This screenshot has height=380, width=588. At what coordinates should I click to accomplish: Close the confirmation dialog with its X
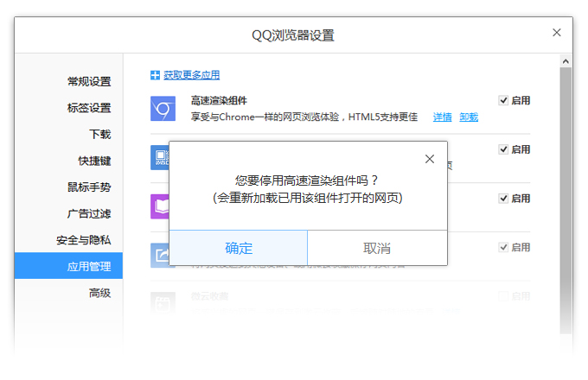click(x=430, y=159)
